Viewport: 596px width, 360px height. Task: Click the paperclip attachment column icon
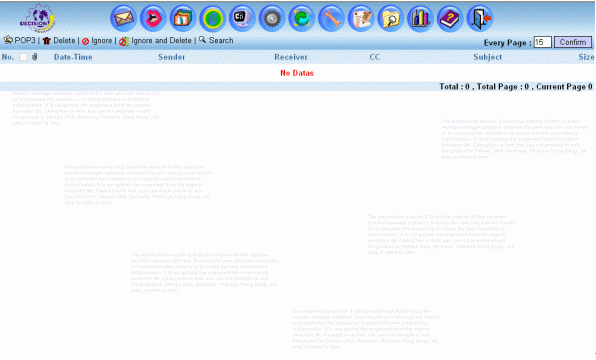pos(35,57)
